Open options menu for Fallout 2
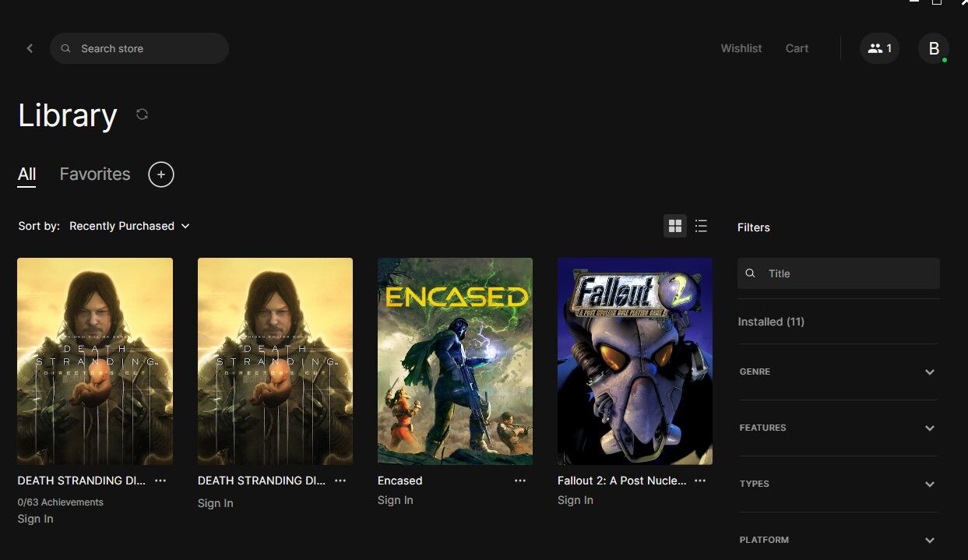The height and width of the screenshot is (560, 968). click(700, 481)
